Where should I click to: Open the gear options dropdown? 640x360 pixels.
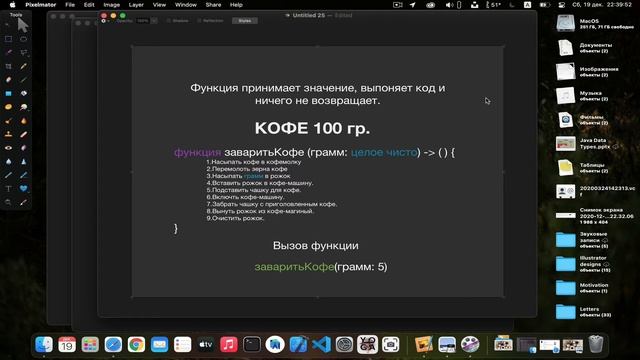[105, 21]
